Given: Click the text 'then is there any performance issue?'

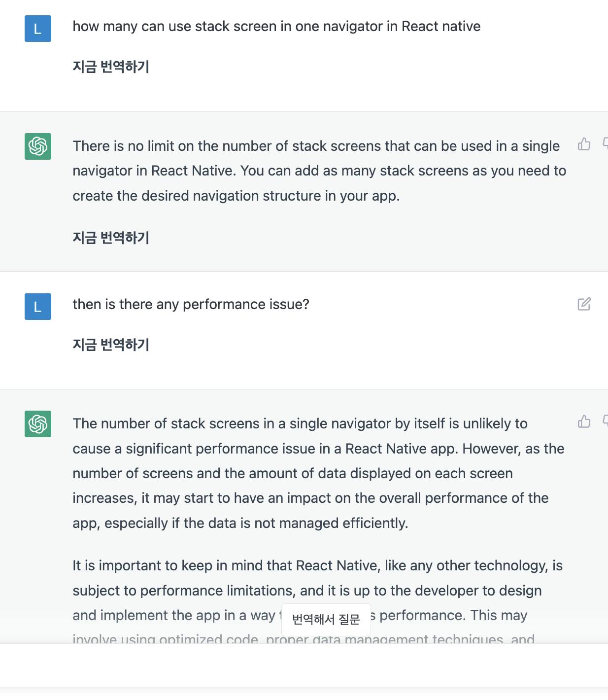Looking at the screenshot, I should pyautogui.click(x=191, y=304).
